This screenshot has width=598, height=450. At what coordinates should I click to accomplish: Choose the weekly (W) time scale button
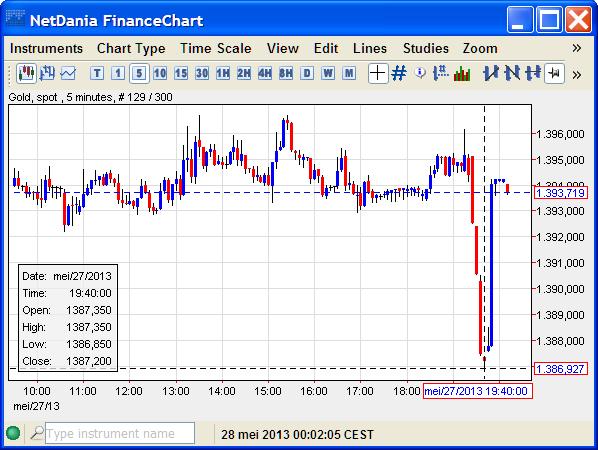(x=328, y=73)
